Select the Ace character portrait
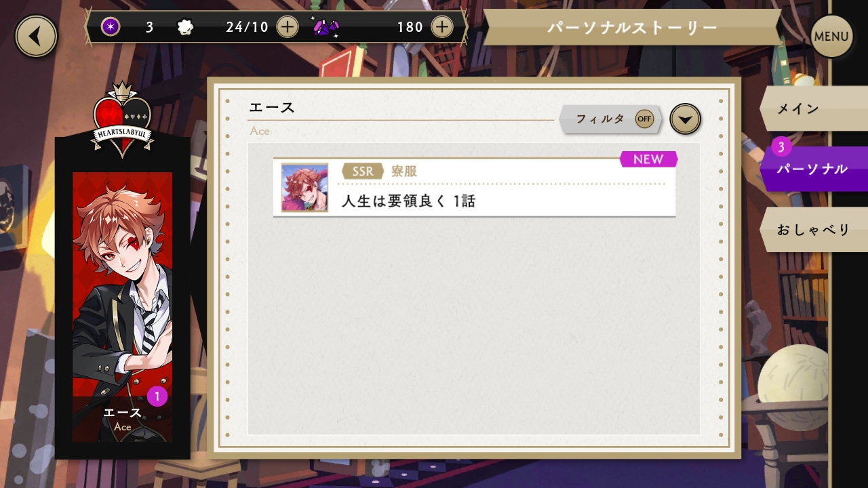 (x=123, y=307)
